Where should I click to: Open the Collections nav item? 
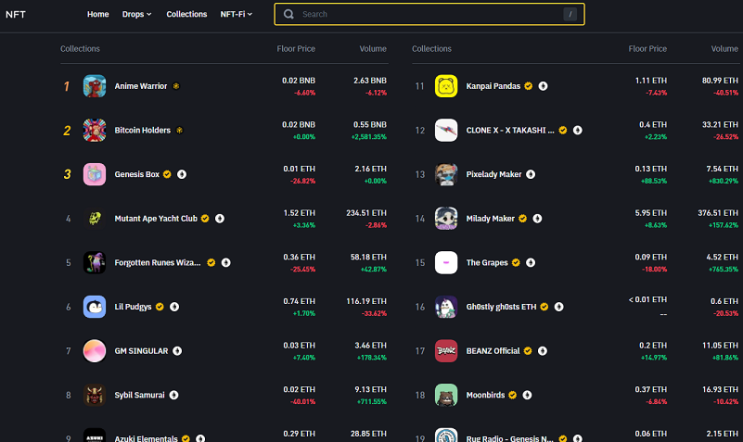(187, 14)
